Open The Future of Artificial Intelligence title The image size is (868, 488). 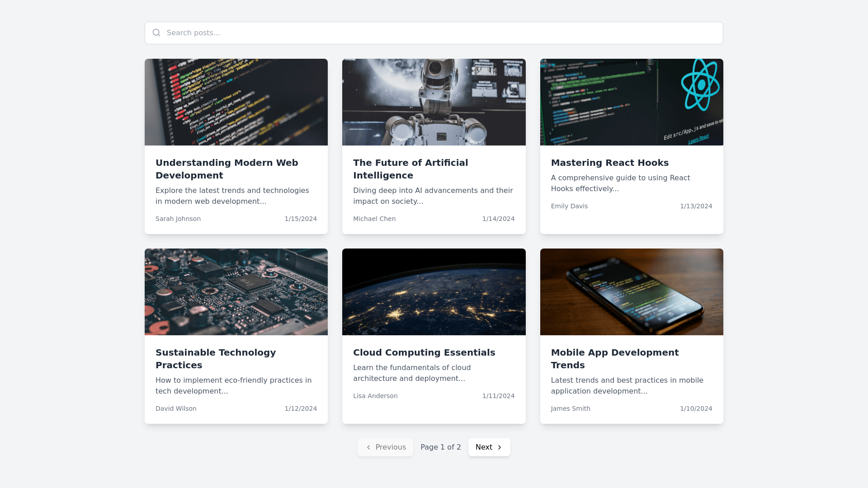(x=410, y=169)
